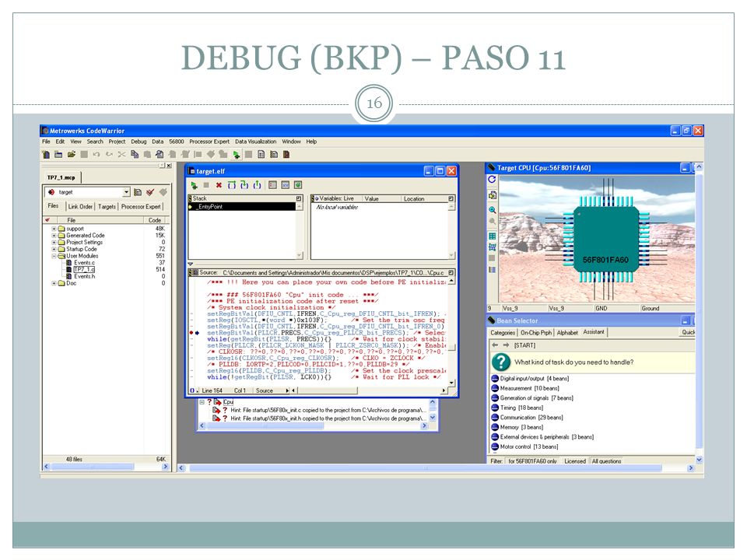Switch to the On-Chip Prph tab
The width and height of the screenshot is (747, 560).
click(x=536, y=332)
